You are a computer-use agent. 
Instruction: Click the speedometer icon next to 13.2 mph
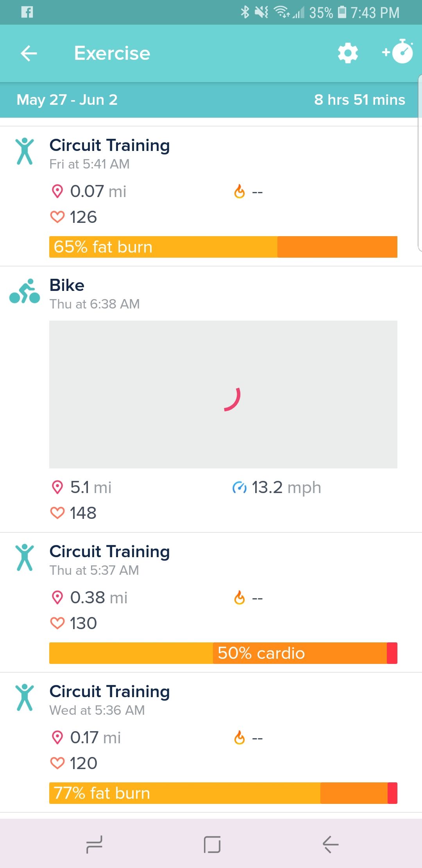[239, 488]
